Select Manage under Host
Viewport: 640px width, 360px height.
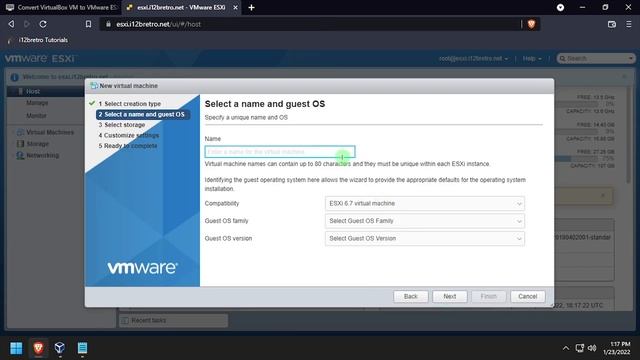(37, 103)
